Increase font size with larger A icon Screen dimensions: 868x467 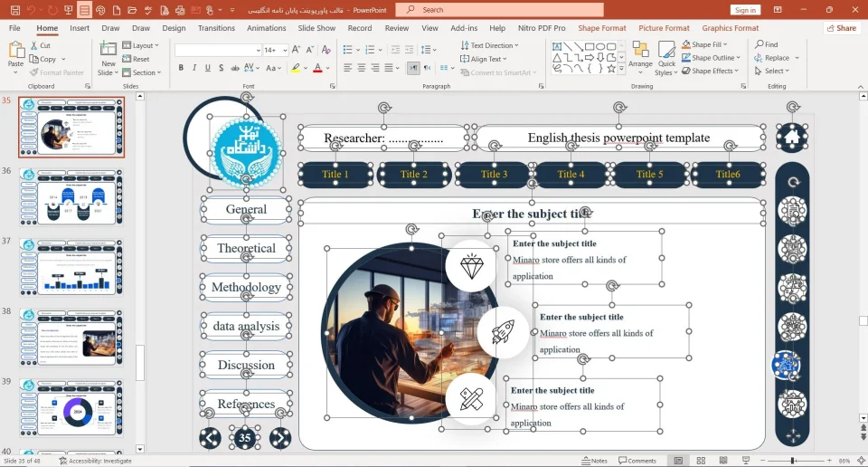click(297, 50)
